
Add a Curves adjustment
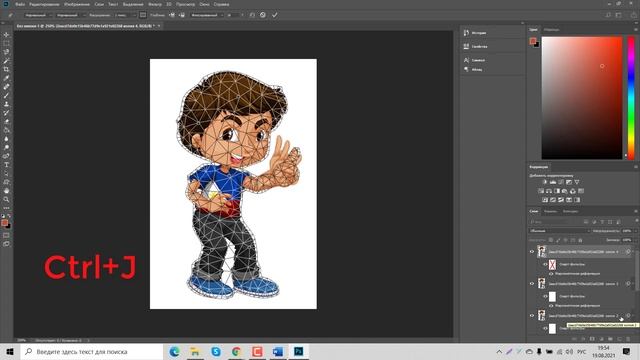[x=561, y=182]
